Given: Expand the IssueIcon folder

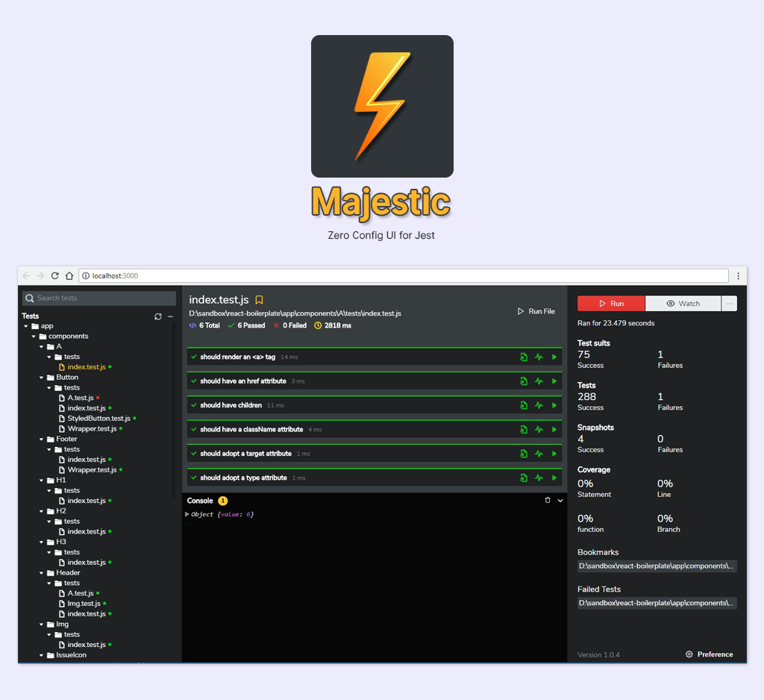Looking at the screenshot, I should point(42,655).
